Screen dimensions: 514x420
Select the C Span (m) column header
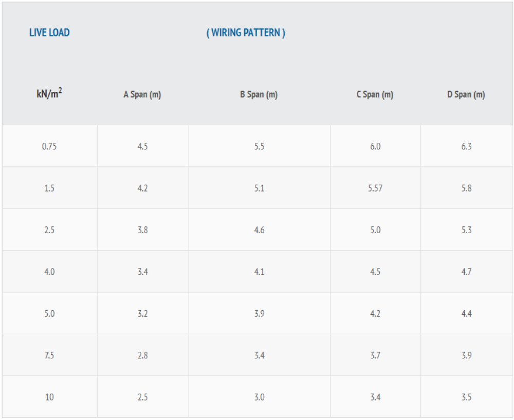point(375,94)
